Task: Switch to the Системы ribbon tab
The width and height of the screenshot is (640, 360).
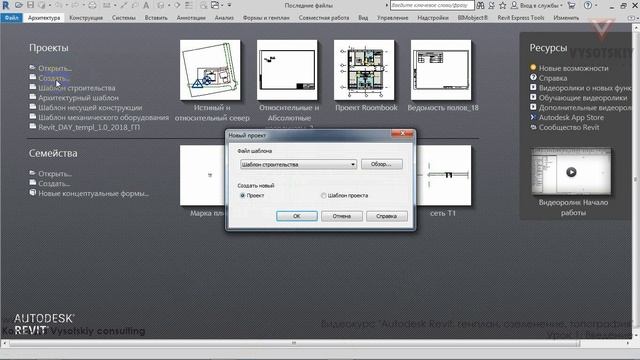Action: click(x=124, y=18)
